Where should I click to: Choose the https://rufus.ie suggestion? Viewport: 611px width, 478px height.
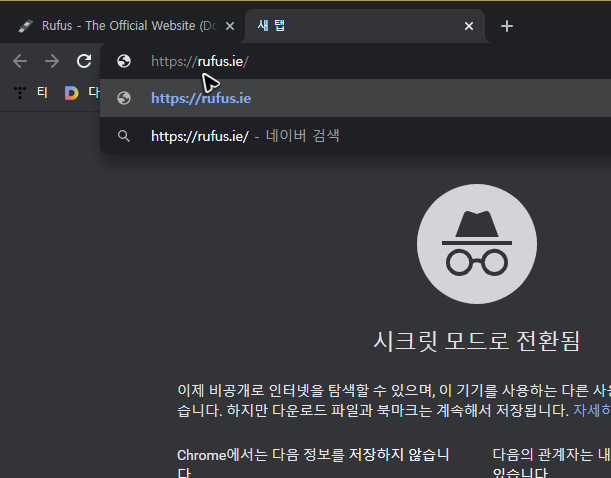pos(355,98)
